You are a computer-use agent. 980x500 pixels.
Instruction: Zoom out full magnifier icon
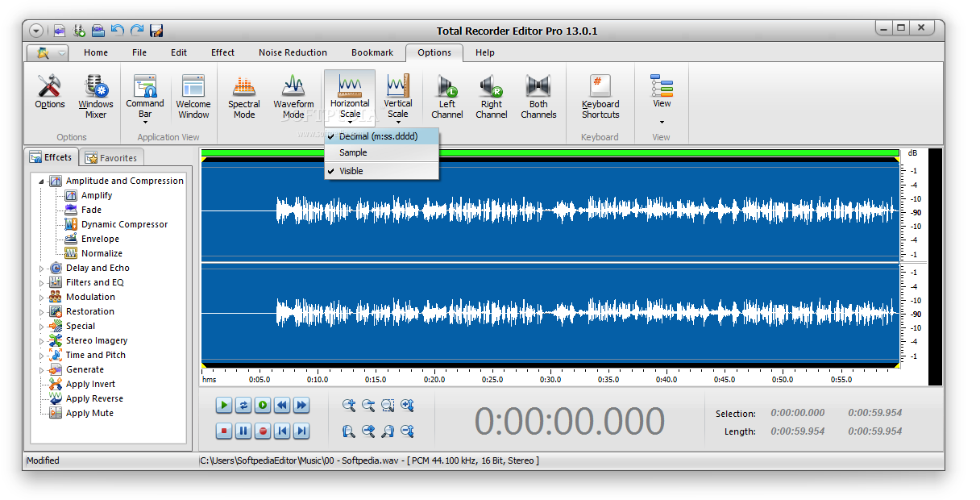click(x=368, y=431)
